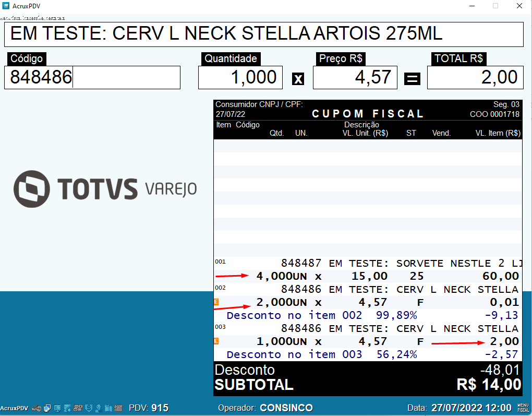Click the Código field label
Image resolution: width=532 pixels, height=416 pixels.
click(27, 58)
